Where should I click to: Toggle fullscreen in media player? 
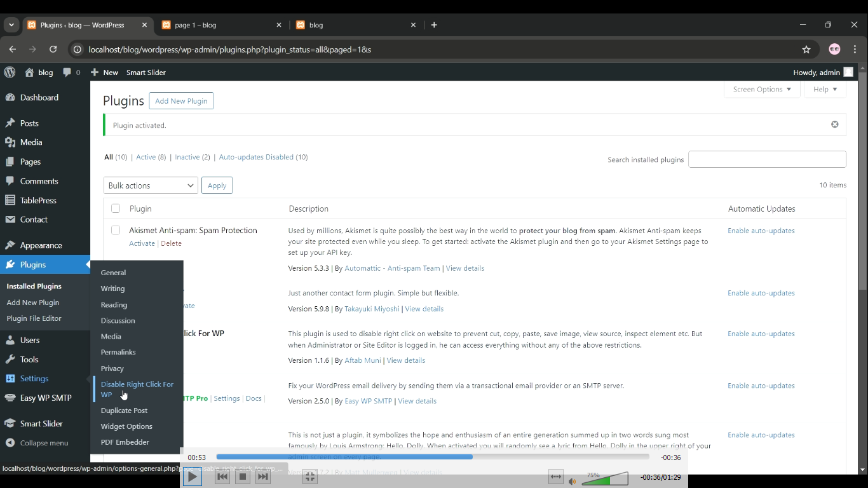pyautogui.click(x=309, y=477)
